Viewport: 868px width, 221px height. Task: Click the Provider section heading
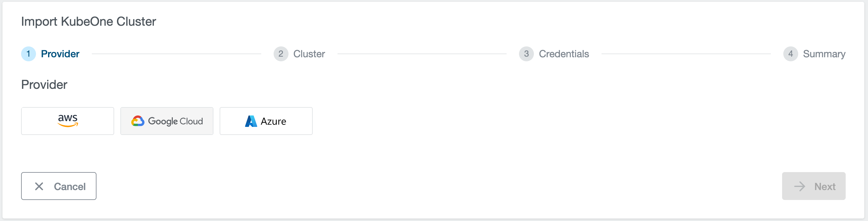point(44,85)
